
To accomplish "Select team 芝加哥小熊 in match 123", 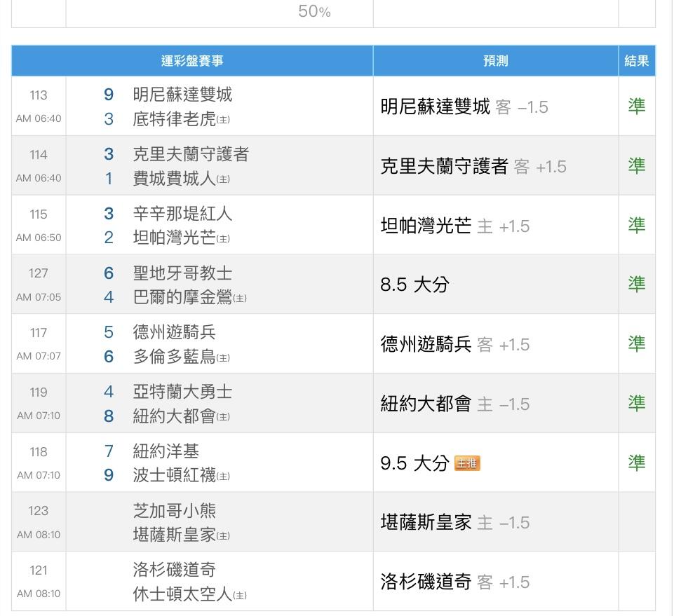I will click(x=174, y=510).
